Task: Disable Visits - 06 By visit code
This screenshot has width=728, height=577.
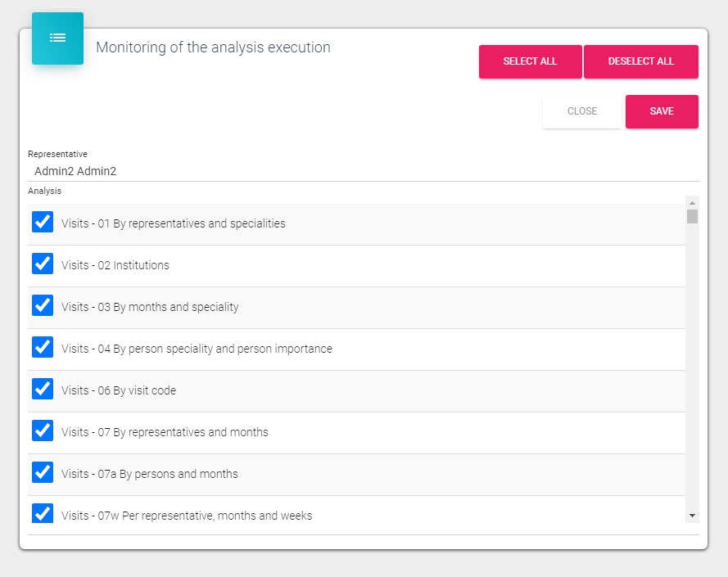Action: pos(43,390)
